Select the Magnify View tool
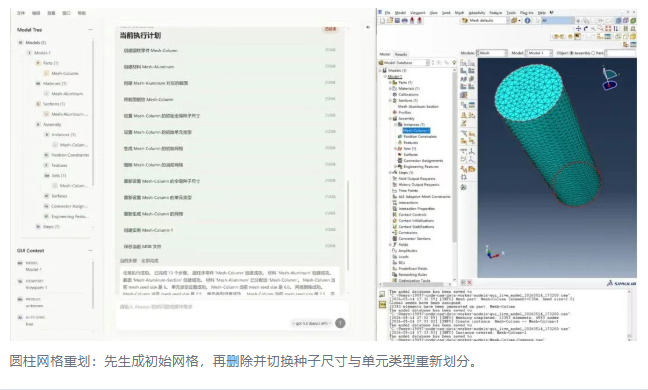The image size is (648, 390). pos(593,29)
